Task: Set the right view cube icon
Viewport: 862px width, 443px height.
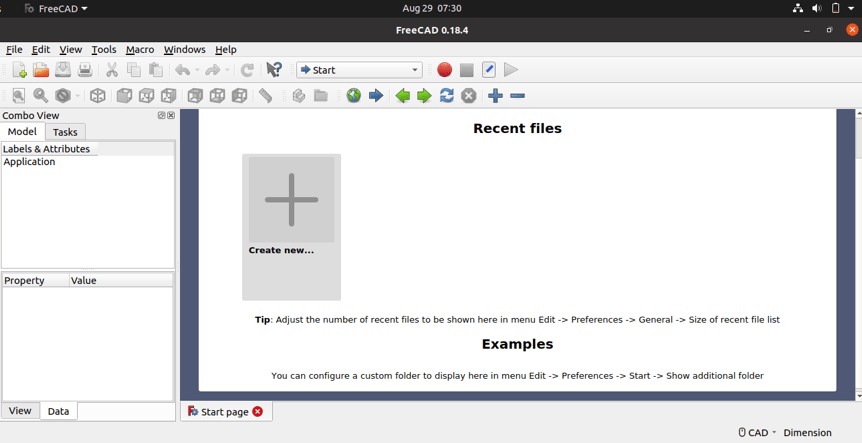Action: [x=168, y=96]
